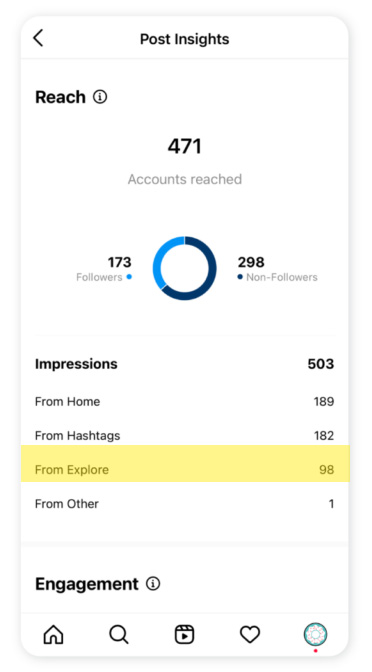Open the Reels icon
The image size is (372, 672).
click(x=185, y=634)
